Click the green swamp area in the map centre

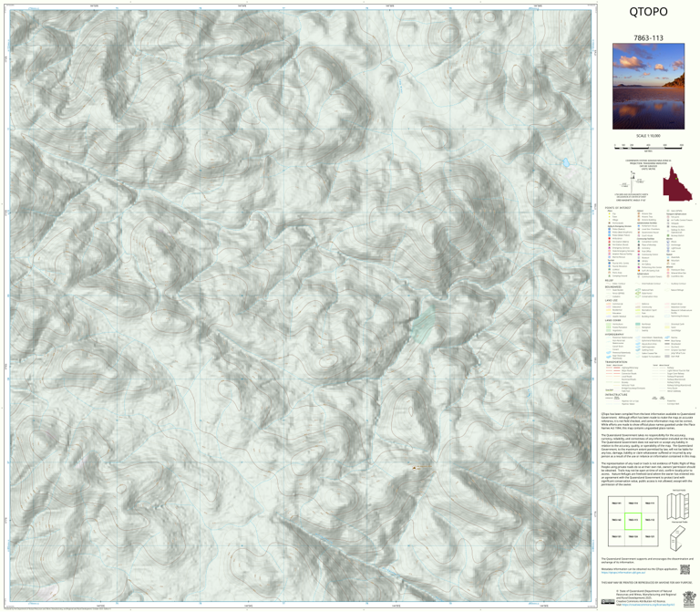[422, 324]
